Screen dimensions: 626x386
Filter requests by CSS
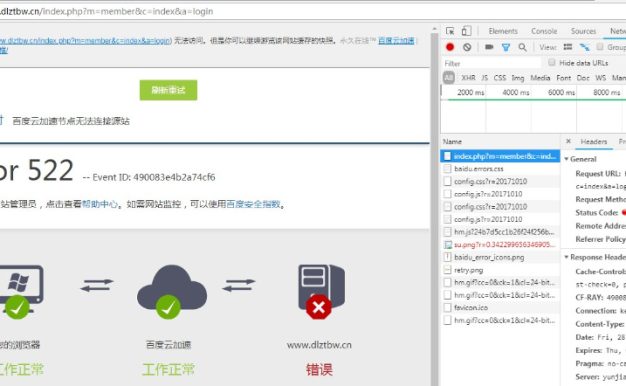[x=499, y=78]
